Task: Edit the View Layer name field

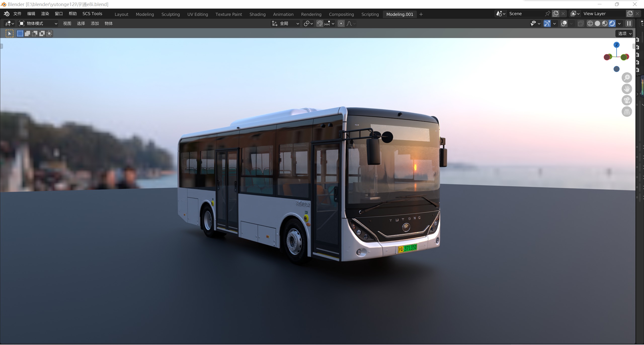Action: tap(603, 14)
